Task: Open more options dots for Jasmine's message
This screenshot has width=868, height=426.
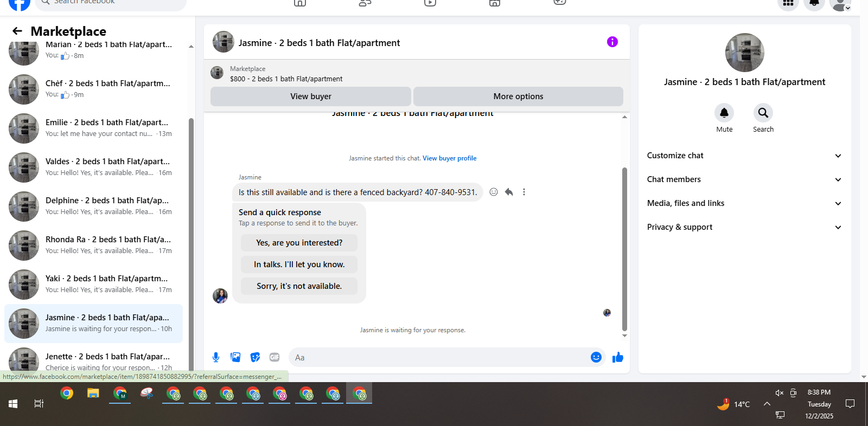Action: [x=524, y=192]
